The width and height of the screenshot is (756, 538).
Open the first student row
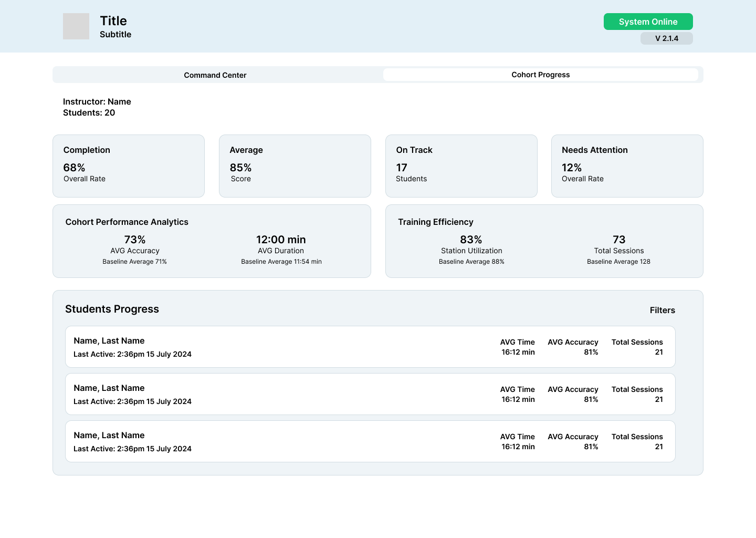(370, 347)
